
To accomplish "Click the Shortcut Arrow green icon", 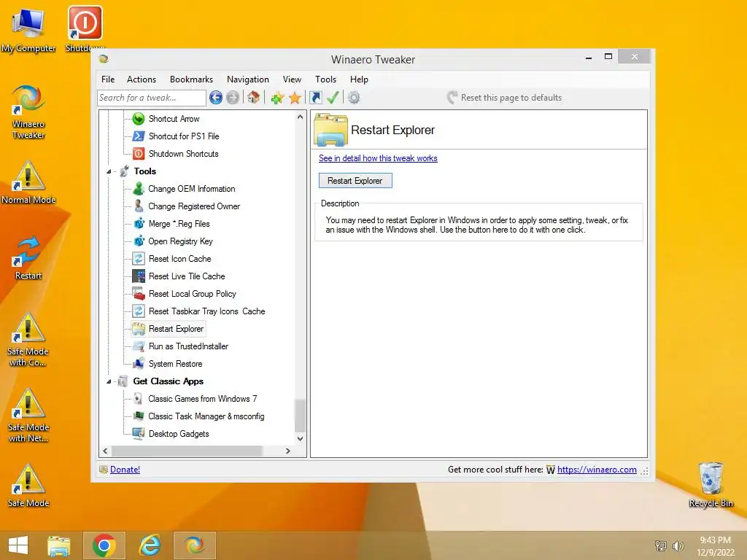I will click(x=138, y=119).
